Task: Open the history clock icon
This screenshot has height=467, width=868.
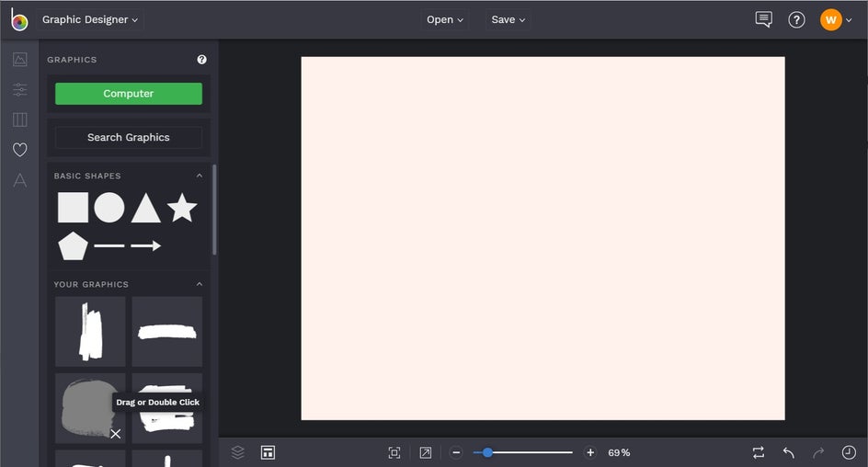Action: click(x=849, y=452)
